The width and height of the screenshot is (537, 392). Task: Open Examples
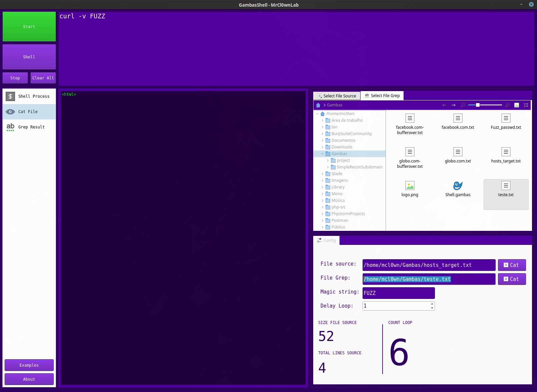(29, 365)
